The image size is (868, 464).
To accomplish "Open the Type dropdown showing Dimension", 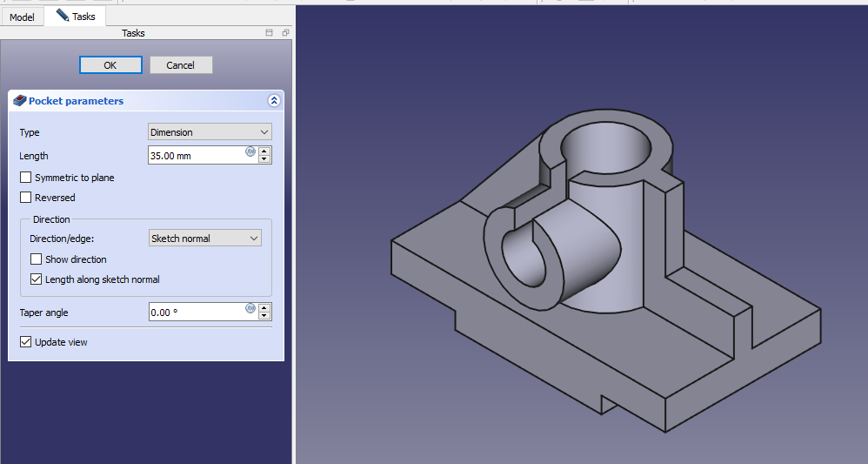I will [x=210, y=132].
